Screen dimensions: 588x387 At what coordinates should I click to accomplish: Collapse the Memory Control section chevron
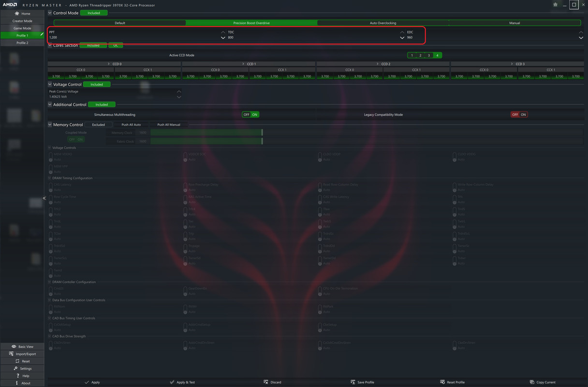coord(50,125)
